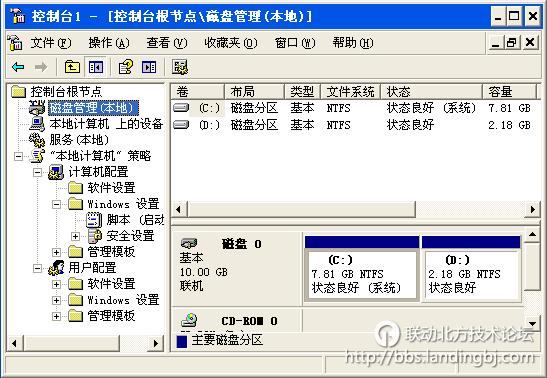Open the 窗口(W) menu
The image size is (547, 378).
[x=295, y=43]
